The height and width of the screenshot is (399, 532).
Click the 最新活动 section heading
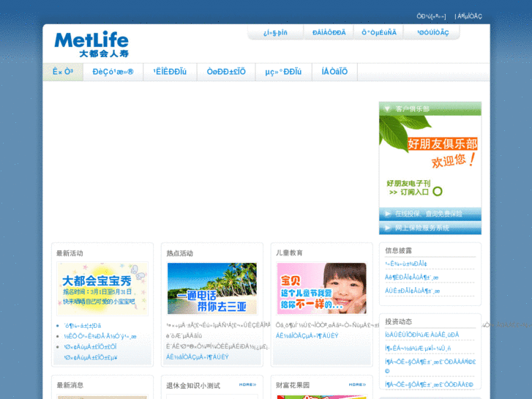click(70, 253)
